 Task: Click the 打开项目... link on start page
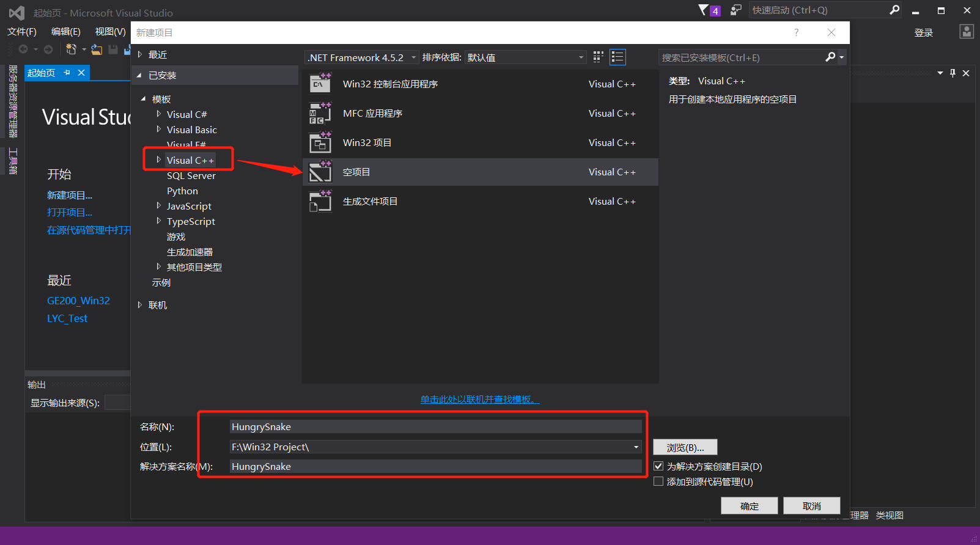point(70,213)
